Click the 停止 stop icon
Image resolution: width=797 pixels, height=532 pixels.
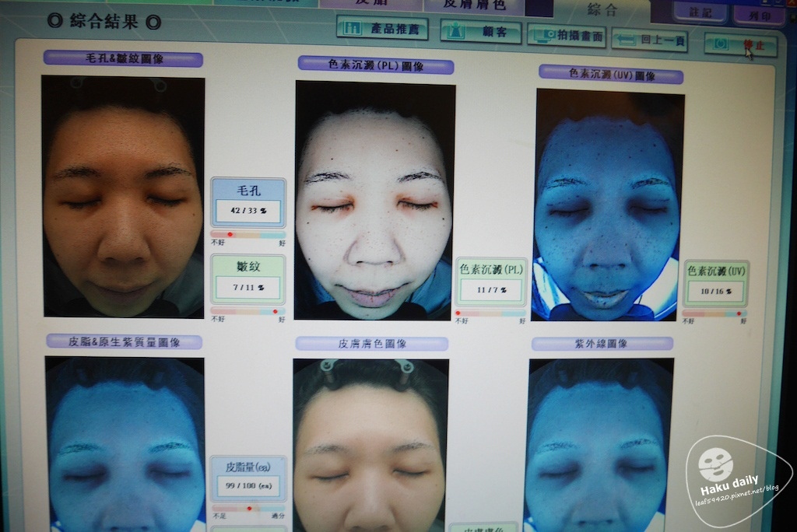click(721, 44)
